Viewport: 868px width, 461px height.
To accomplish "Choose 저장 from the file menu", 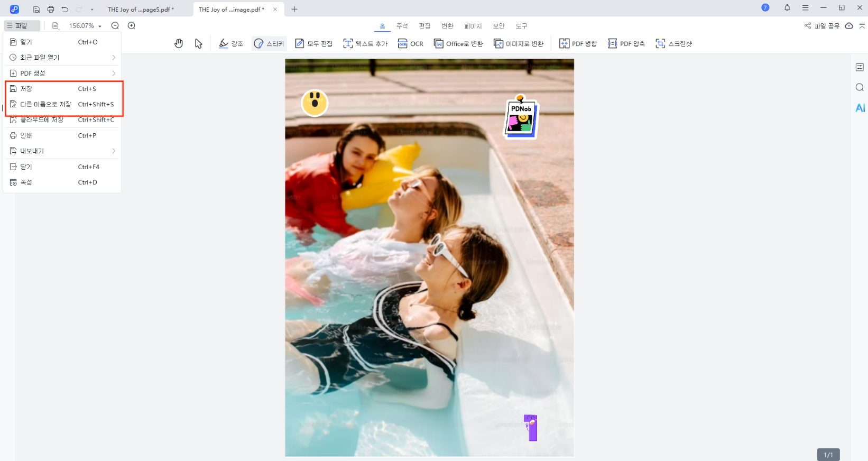I will pos(62,89).
